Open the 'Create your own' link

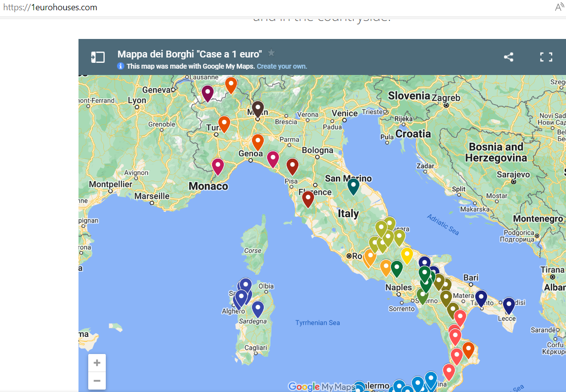point(282,66)
